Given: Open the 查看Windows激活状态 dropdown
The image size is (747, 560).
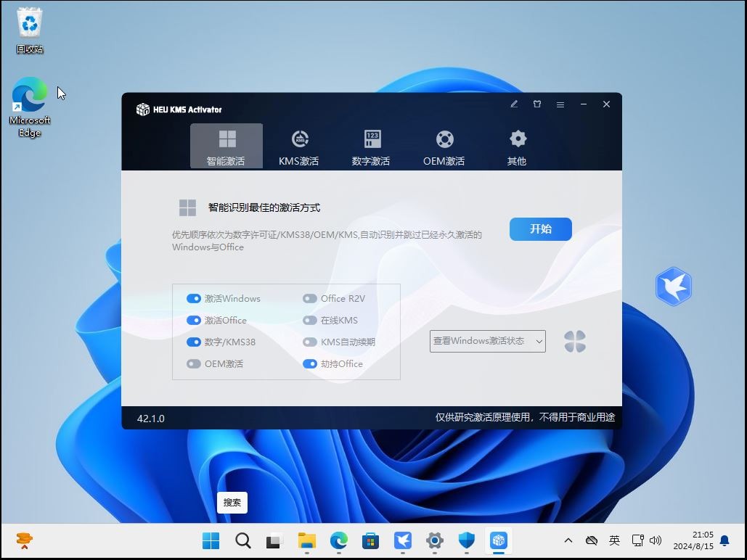Looking at the screenshot, I should [487, 341].
